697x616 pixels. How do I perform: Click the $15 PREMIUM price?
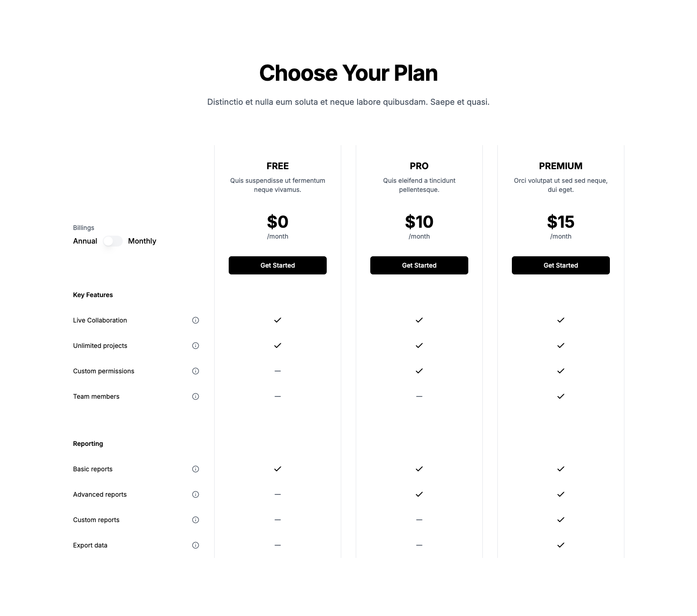coord(561,222)
